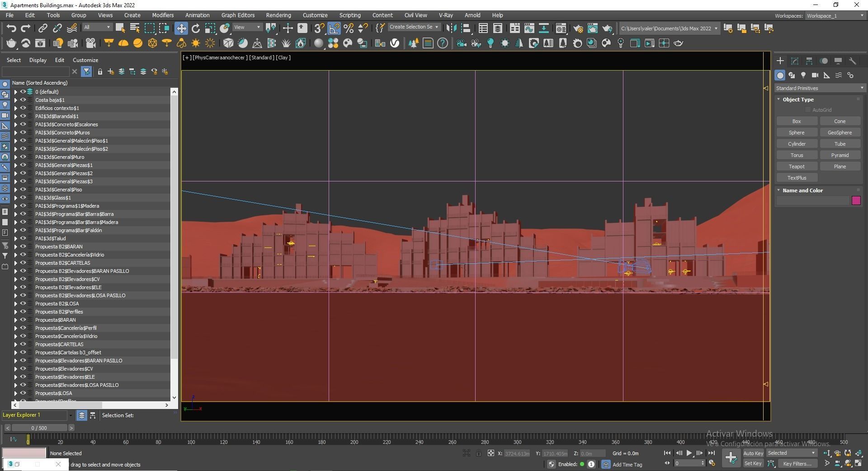Click the Teapot primitive button
Viewport: 868px width, 471px height.
coord(797,167)
